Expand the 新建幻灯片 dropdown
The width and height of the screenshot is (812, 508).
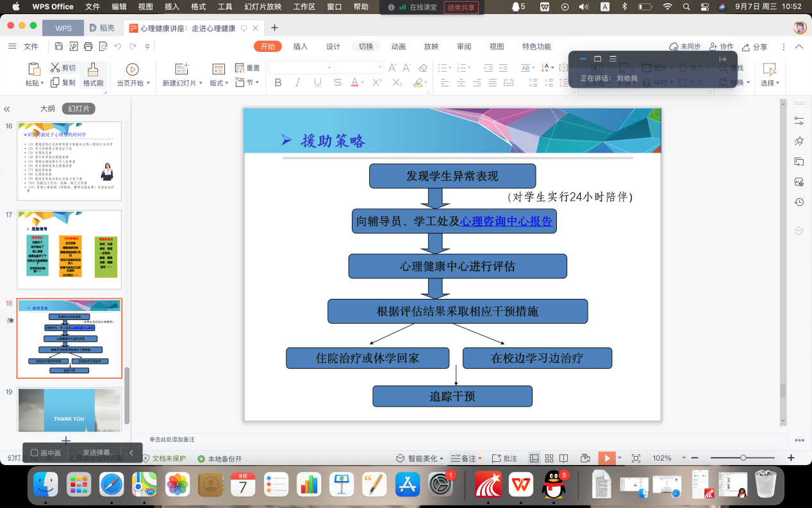point(183,83)
